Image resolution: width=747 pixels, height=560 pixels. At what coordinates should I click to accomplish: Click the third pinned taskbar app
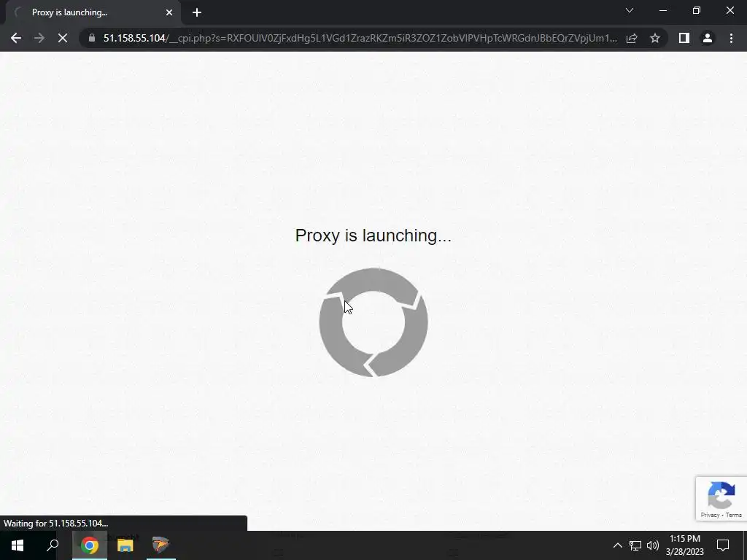pos(161,545)
